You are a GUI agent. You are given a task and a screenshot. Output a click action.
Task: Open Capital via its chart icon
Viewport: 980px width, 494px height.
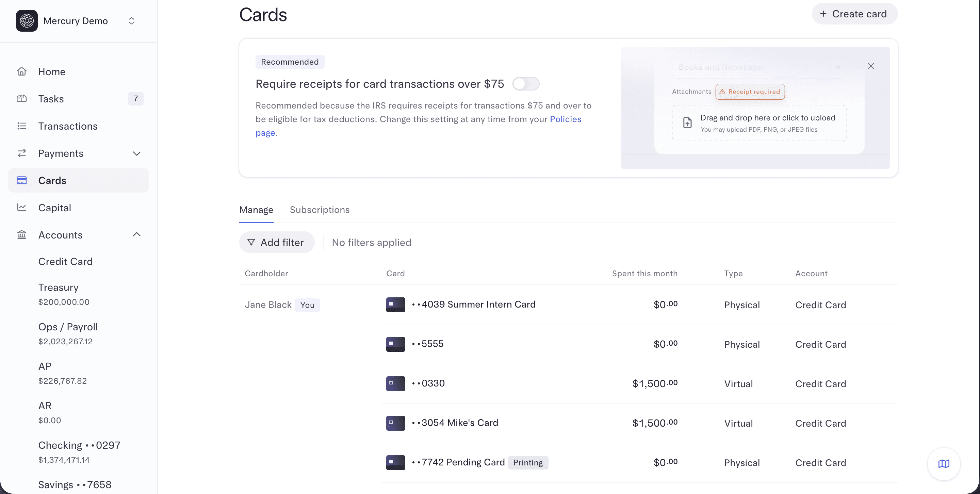[x=22, y=208]
